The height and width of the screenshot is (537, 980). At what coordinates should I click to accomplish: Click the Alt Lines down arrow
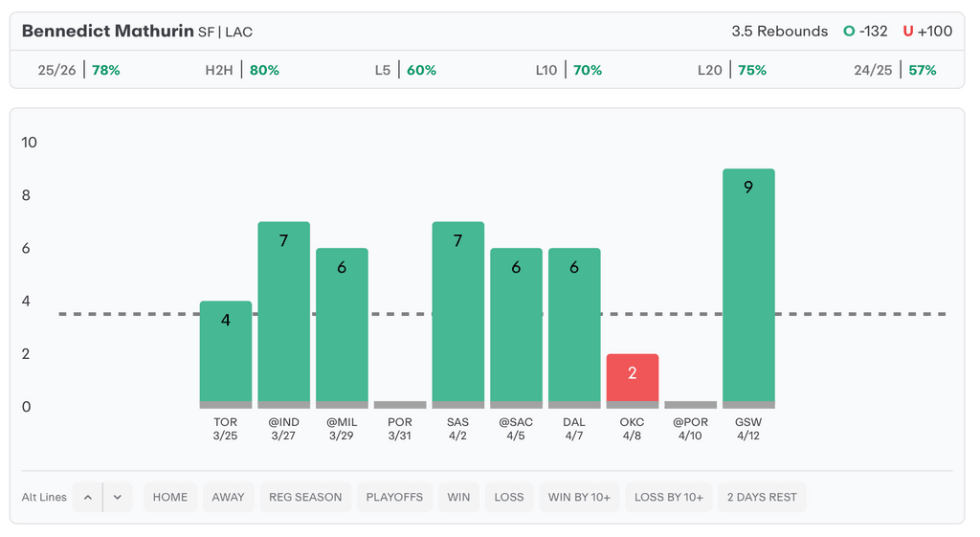118,497
